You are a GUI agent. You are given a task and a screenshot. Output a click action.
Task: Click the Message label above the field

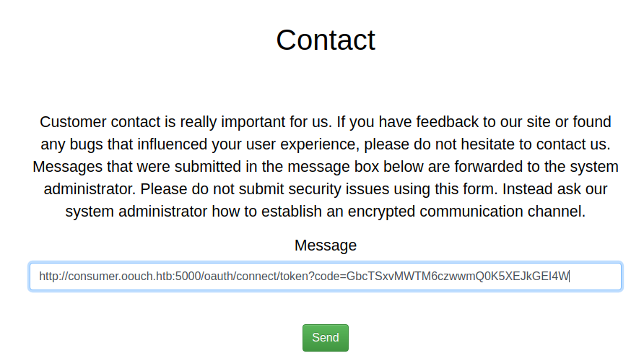(325, 245)
